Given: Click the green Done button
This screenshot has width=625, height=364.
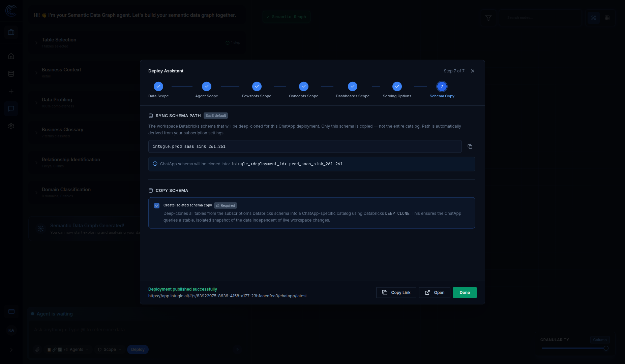Looking at the screenshot, I should tap(465, 293).
